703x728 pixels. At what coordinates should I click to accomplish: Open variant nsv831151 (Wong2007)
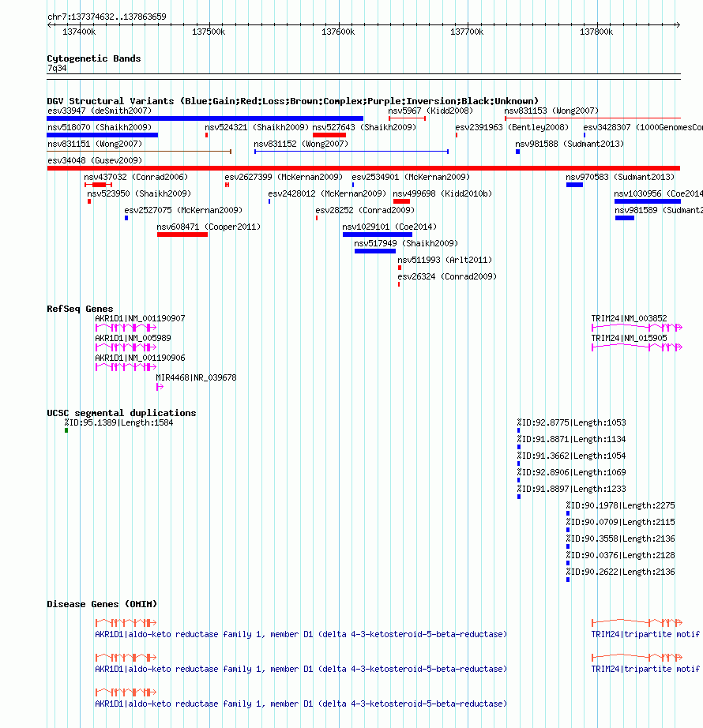95,144
